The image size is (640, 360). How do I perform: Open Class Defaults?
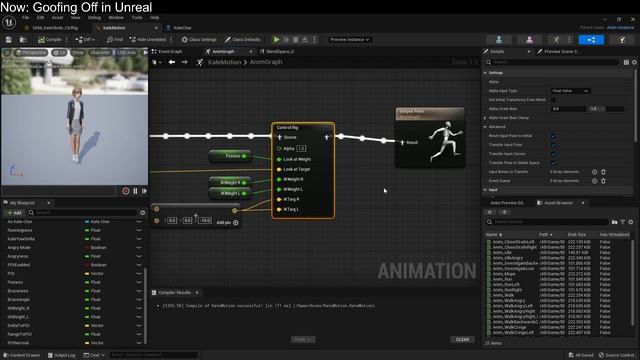pos(242,40)
